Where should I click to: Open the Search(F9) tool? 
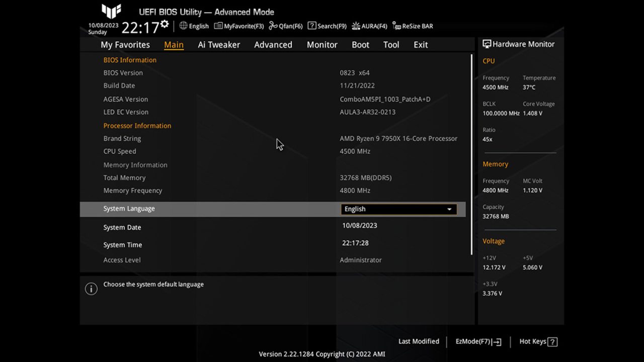click(327, 26)
